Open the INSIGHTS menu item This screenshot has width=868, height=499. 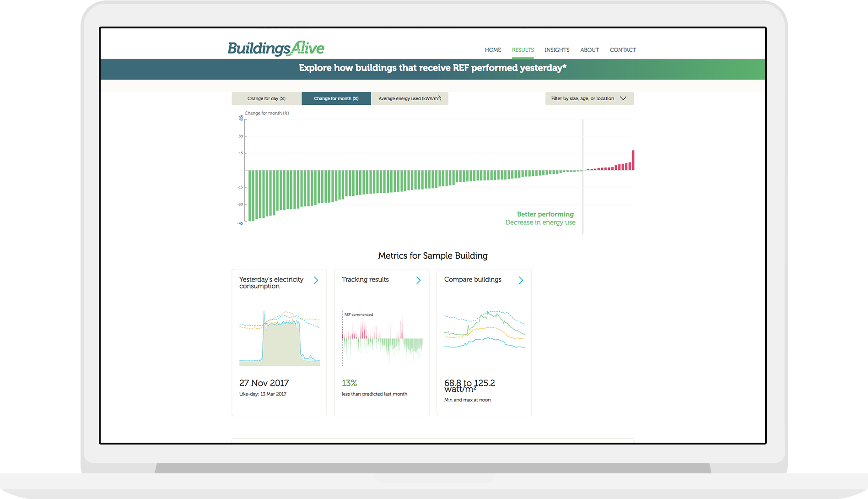click(x=557, y=50)
